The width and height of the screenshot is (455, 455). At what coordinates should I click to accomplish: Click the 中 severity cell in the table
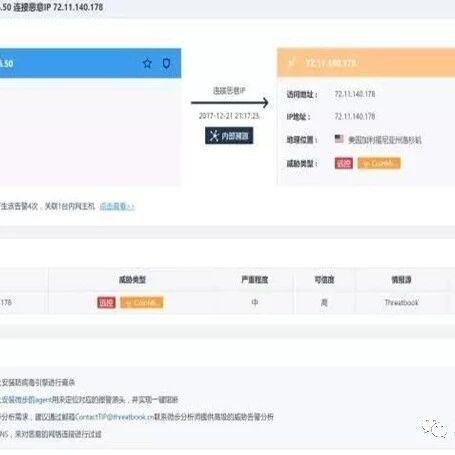click(x=255, y=303)
